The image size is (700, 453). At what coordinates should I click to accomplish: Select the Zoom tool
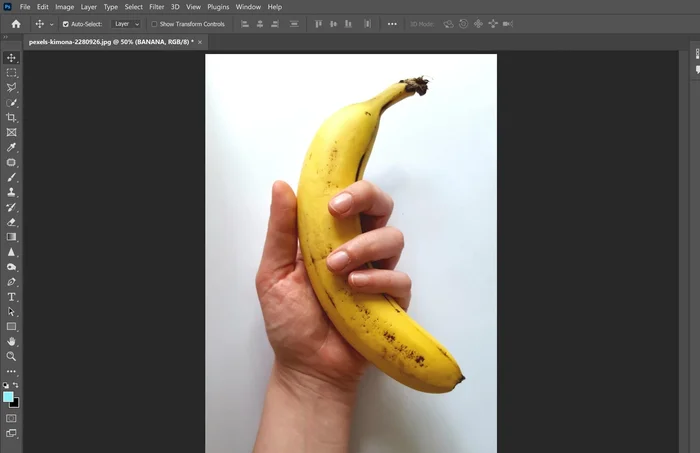coord(12,356)
